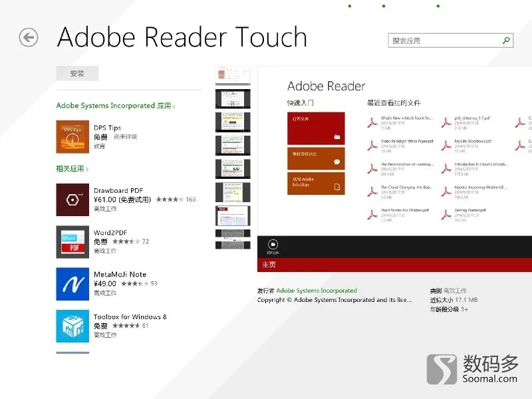Click the ¥49.00 price text
The width and height of the screenshot is (532, 399).
[x=105, y=284]
